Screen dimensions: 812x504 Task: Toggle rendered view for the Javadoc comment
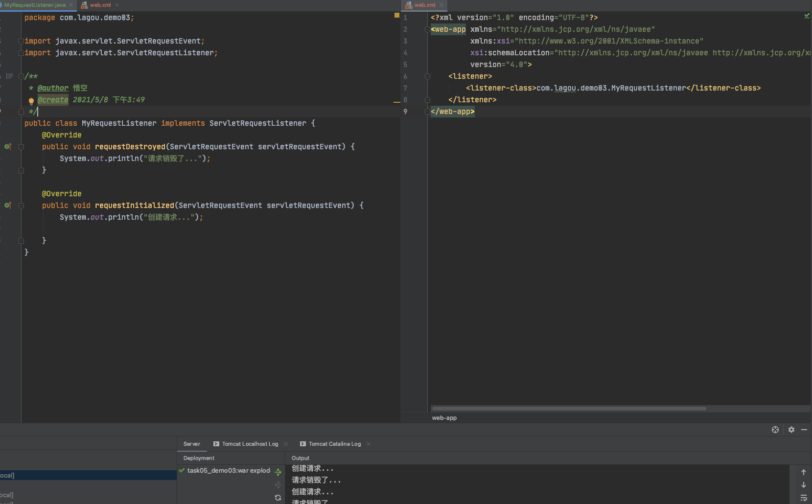pyautogui.click(x=9, y=76)
